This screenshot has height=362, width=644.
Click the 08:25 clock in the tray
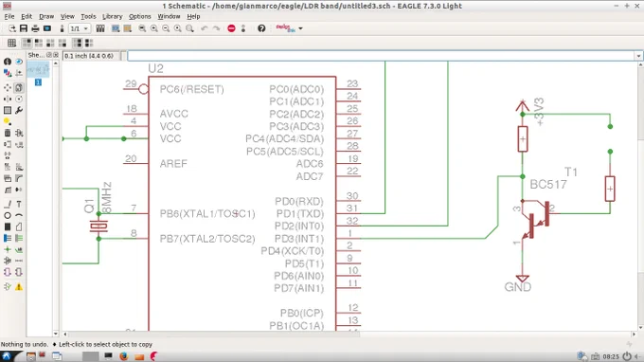tap(611, 356)
